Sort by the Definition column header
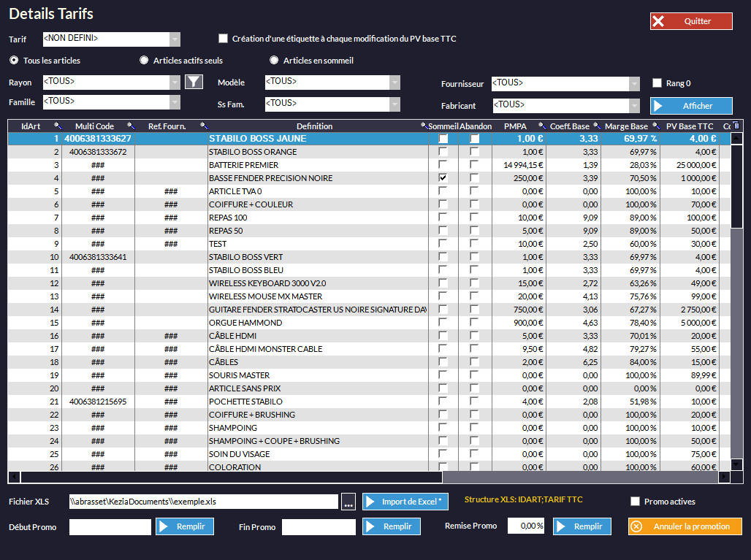 point(314,126)
